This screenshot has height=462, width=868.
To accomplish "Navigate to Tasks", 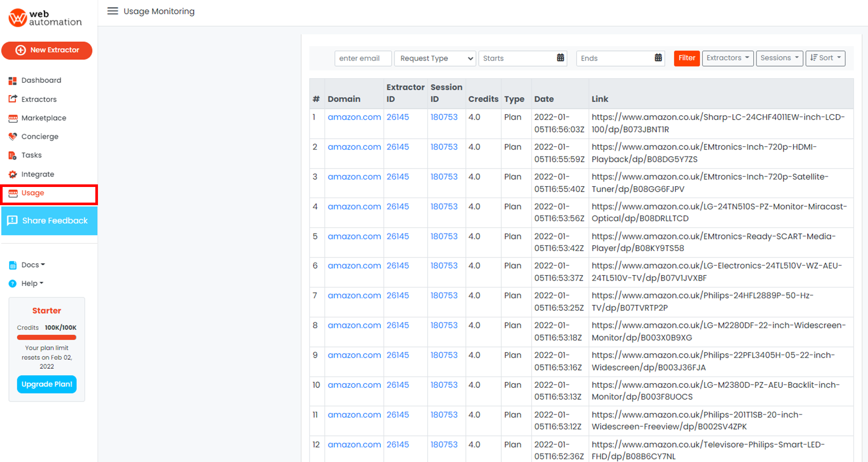I will pos(32,155).
